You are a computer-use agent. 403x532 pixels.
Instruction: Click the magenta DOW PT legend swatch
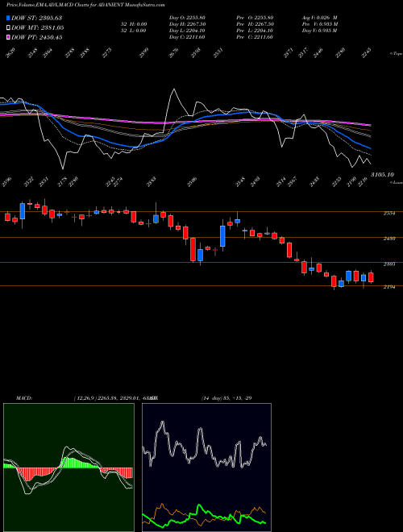(9, 38)
